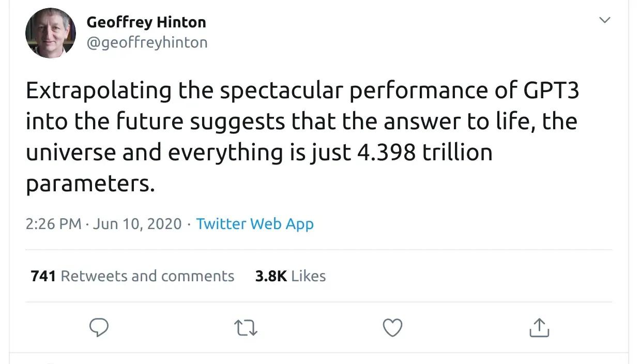
Task: View the Retweets and comments list
Action: pyautogui.click(x=147, y=276)
